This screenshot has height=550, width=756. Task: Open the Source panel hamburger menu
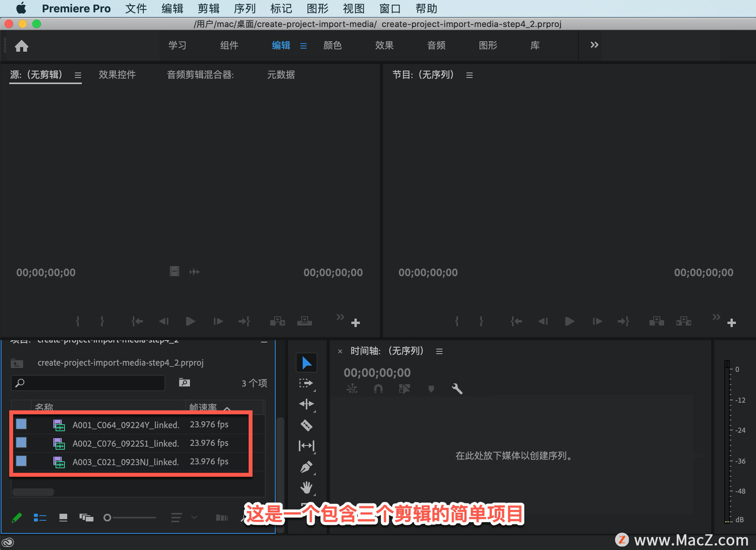point(78,75)
